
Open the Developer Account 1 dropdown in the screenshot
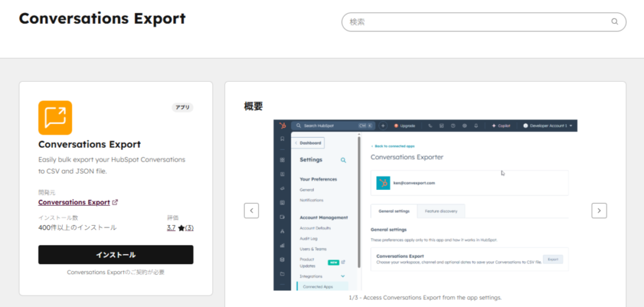pos(548,126)
